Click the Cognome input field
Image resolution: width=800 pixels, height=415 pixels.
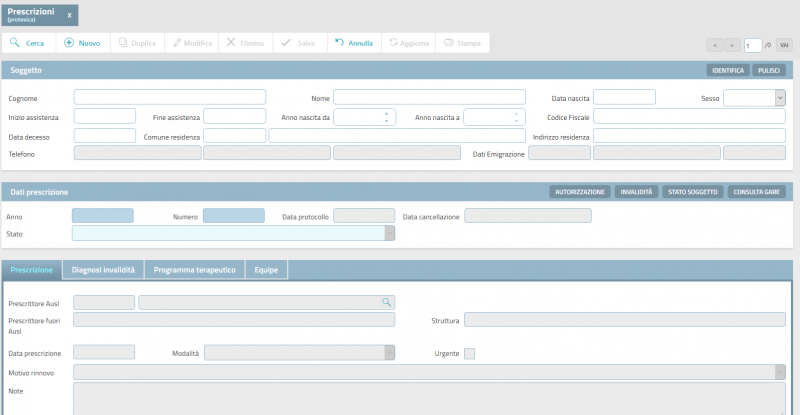click(170, 97)
